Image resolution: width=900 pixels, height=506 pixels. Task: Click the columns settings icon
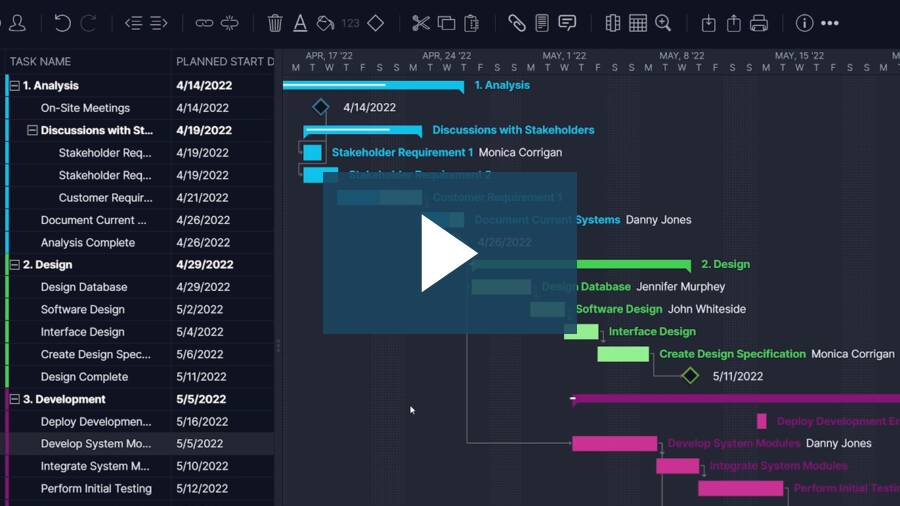(612, 24)
